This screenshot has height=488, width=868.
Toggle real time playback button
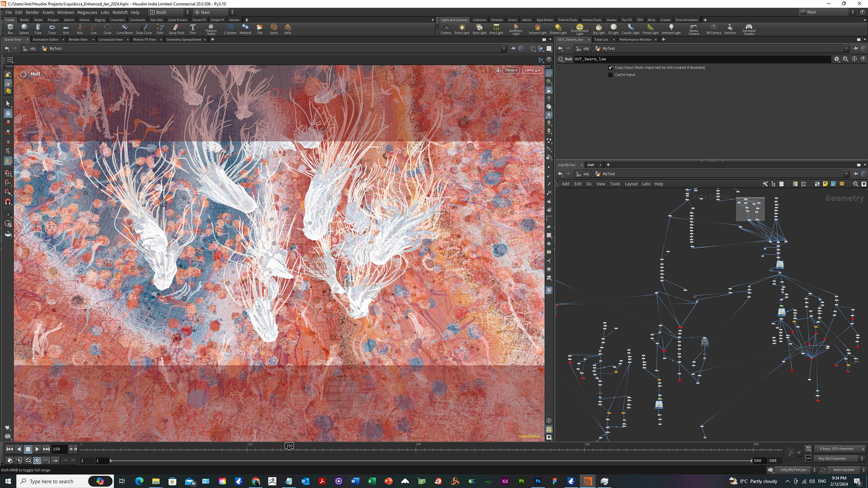(x=37, y=460)
